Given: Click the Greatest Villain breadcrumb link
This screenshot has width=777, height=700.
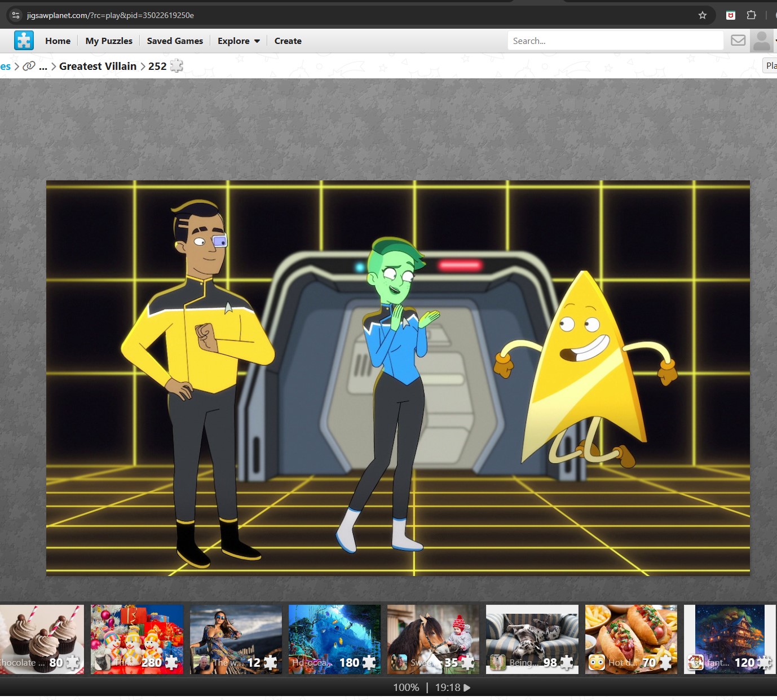Looking at the screenshot, I should 98,66.
